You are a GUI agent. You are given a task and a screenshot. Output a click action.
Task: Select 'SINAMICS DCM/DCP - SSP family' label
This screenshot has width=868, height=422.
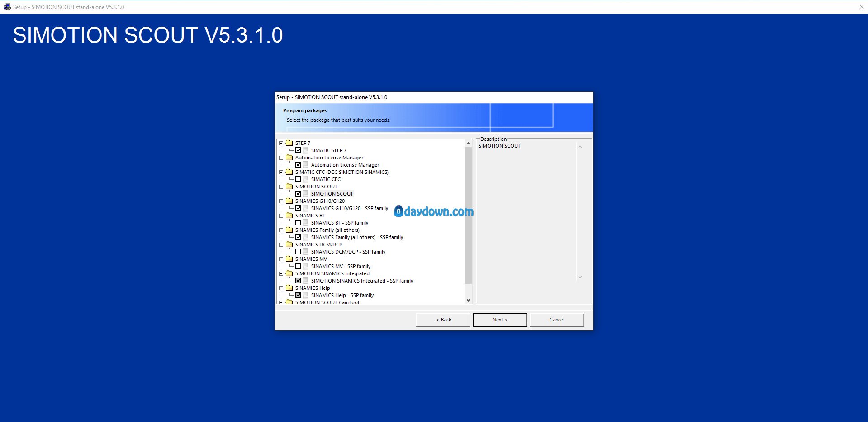coord(348,252)
